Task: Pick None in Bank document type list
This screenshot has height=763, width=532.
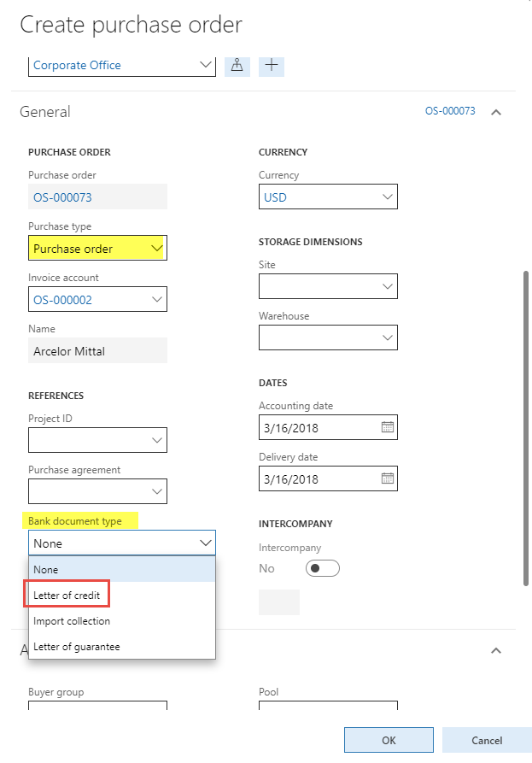Action: pos(46,569)
